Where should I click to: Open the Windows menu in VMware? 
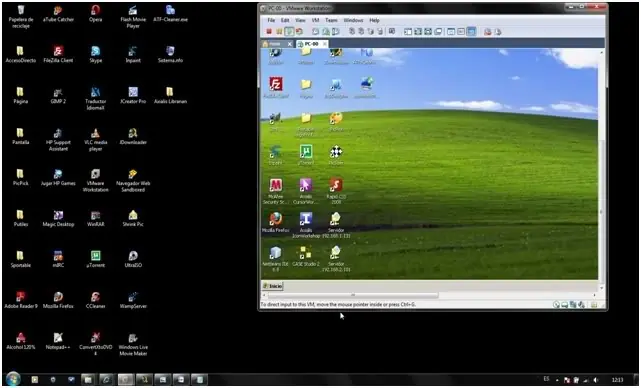(x=353, y=20)
